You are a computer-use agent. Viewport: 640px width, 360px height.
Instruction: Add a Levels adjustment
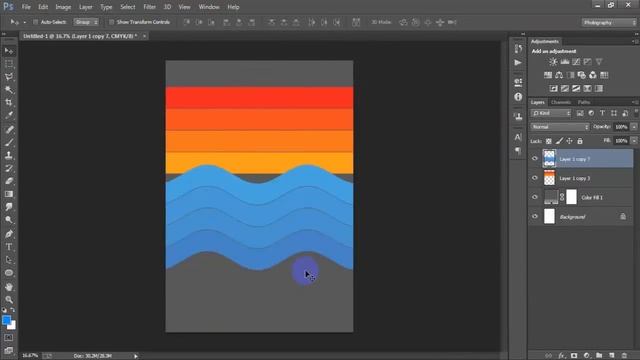point(565,62)
